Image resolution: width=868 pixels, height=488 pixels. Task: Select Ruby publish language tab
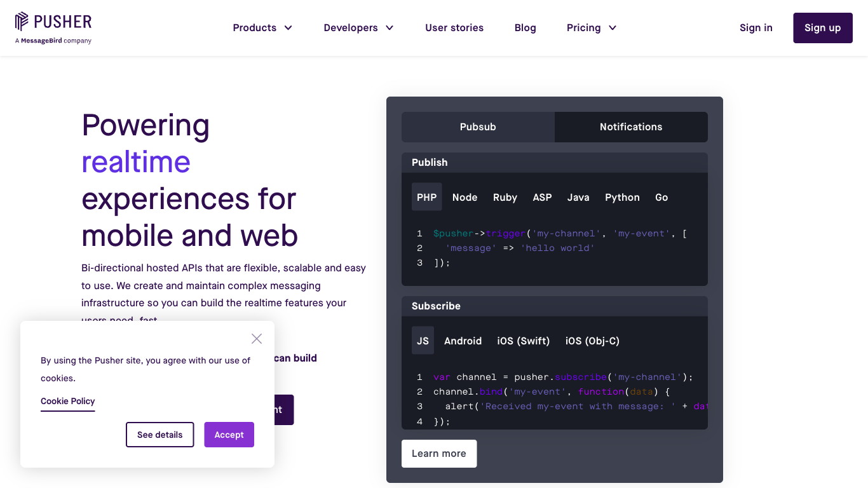[x=505, y=197]
